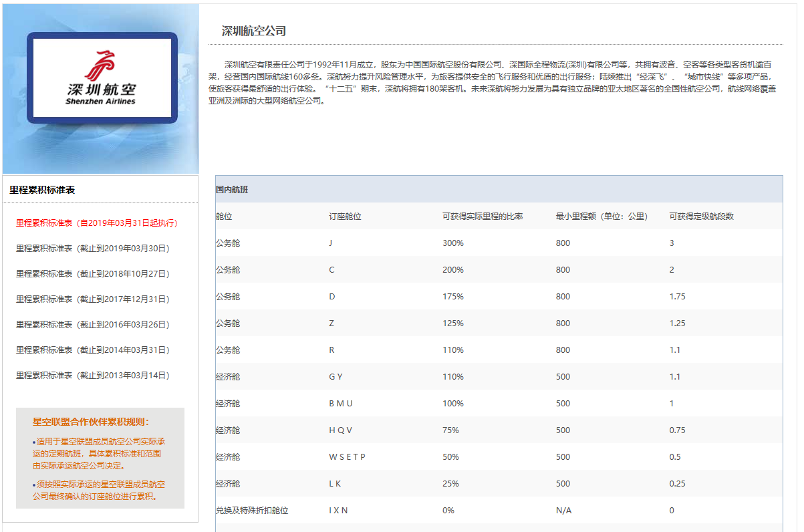Click the 75% mileage ratio cell
This screenshot has width=804, height=532.
coord(451,430)
